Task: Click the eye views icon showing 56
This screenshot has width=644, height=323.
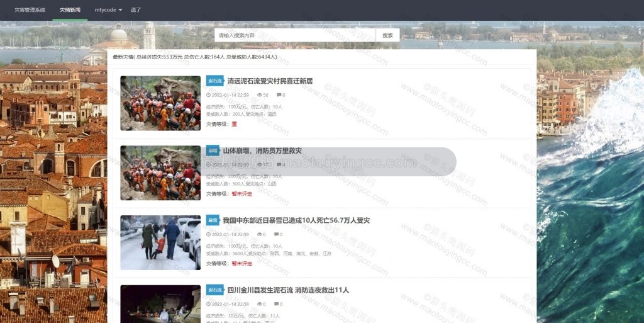Action: click(260, 95)
